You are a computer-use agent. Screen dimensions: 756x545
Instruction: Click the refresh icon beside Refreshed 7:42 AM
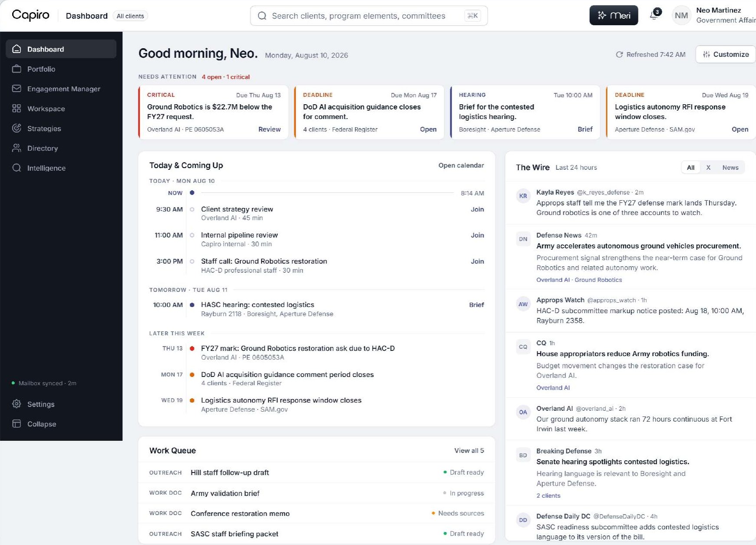click(x=619, y=55)
